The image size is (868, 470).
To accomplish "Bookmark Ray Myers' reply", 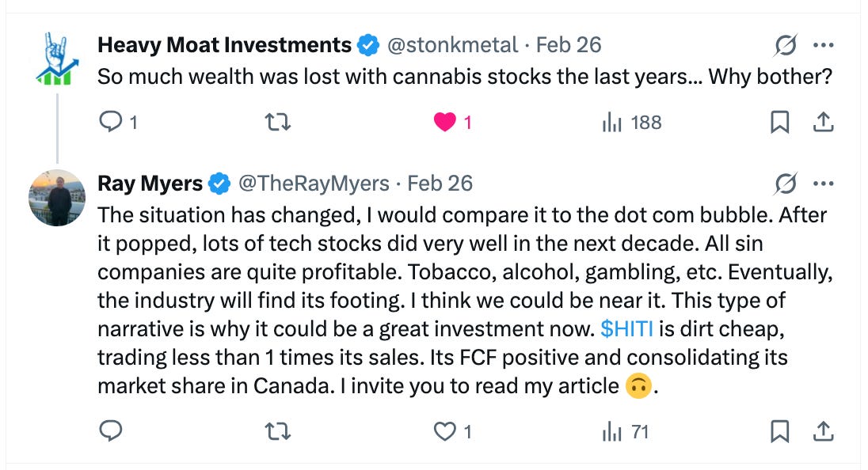I will coord(779,432).
